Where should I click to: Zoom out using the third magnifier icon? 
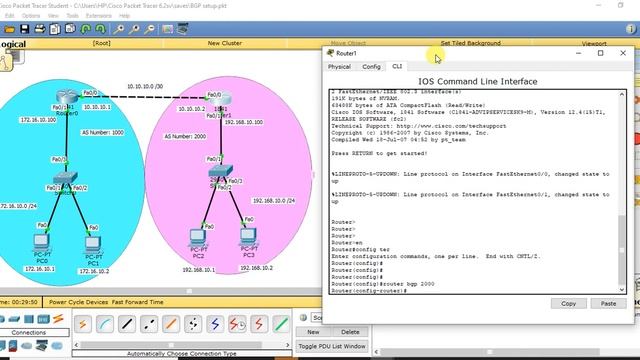(150, 29)
